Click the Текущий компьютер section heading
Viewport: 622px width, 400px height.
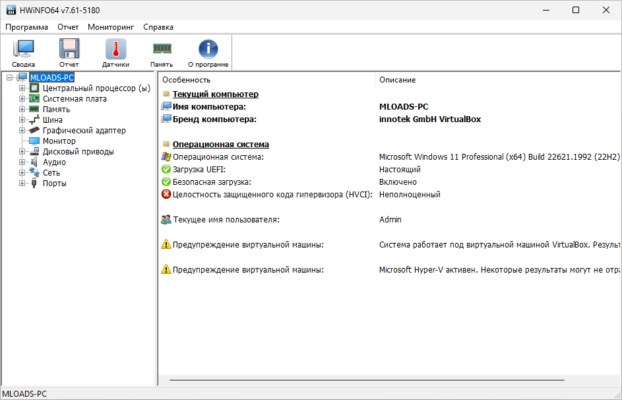pyautogui.click(x=215, y=94)
